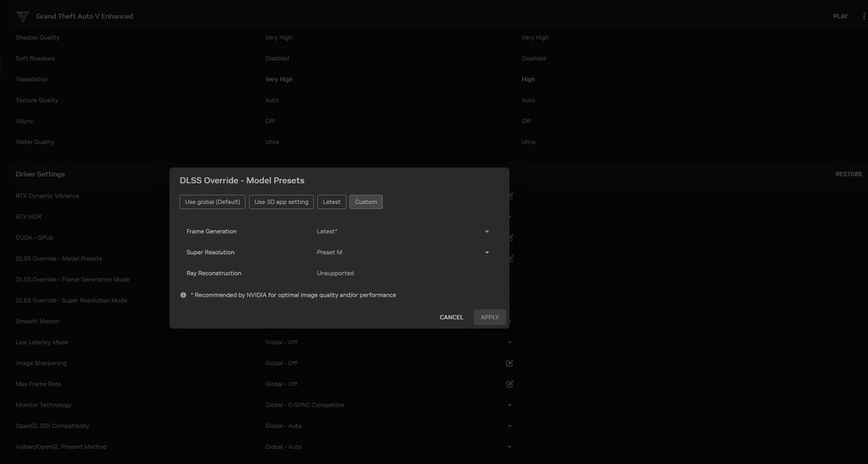Select the DLSS Override - Model Presets row label

tap(59, 258)
